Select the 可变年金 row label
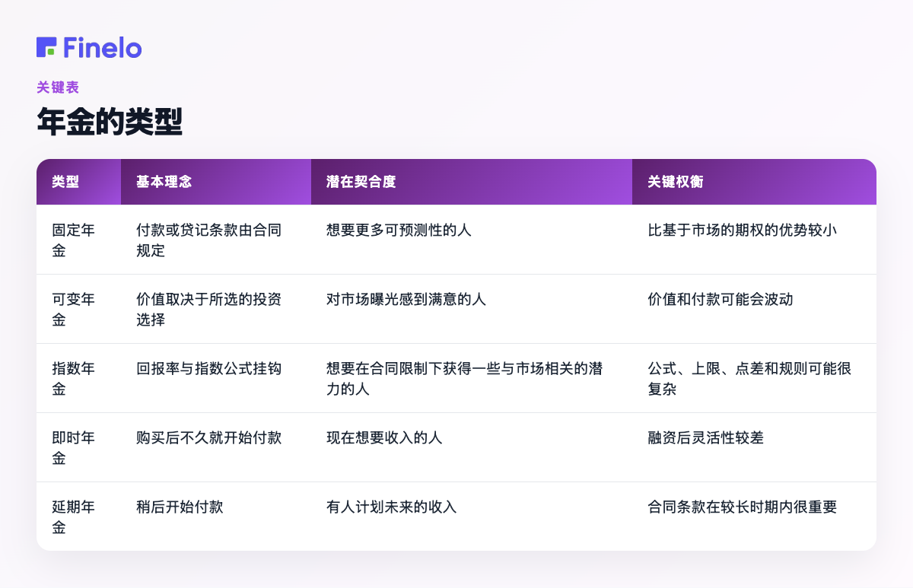Screen dimensions: 913x588 tap(73, 309)
